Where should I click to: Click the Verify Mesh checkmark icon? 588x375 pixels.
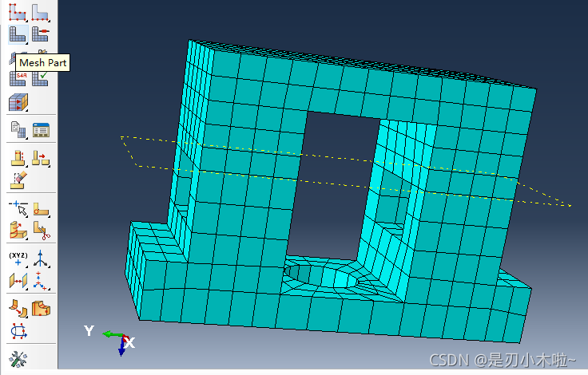pyautogui.click(x=41, y=78)
